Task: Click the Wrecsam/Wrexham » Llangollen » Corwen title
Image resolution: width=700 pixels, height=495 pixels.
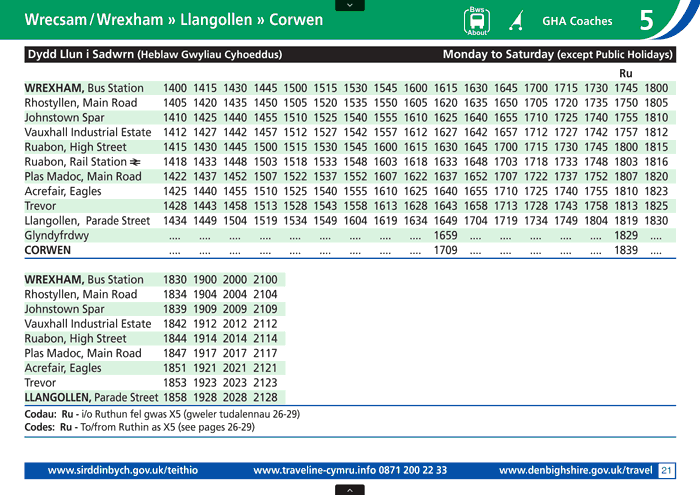Action: coord(174,20)
